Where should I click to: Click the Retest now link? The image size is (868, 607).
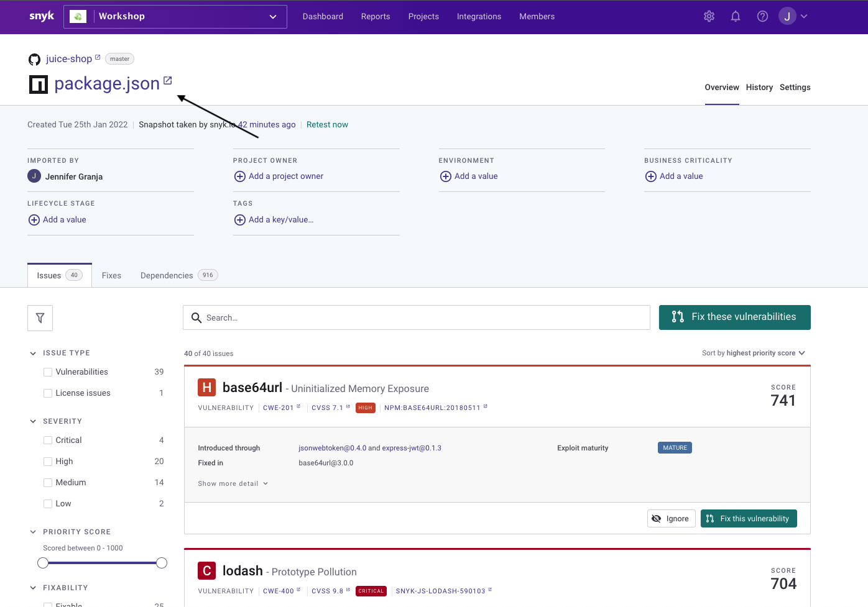(x=327, y=125)
